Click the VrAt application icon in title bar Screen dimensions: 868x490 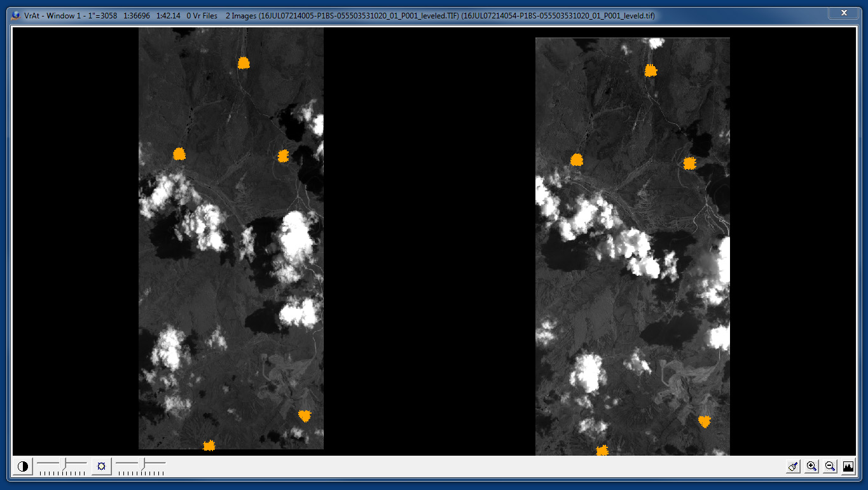[x=16, y=15]
